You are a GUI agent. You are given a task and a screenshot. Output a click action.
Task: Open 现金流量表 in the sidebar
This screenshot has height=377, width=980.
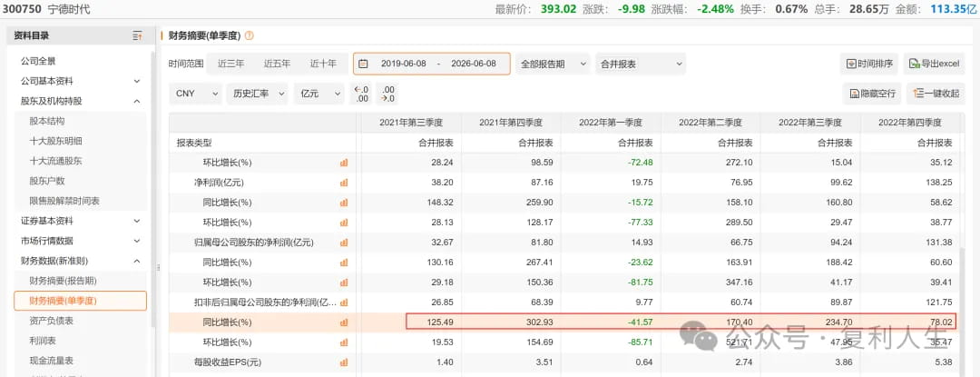click(x=51, y=361)
